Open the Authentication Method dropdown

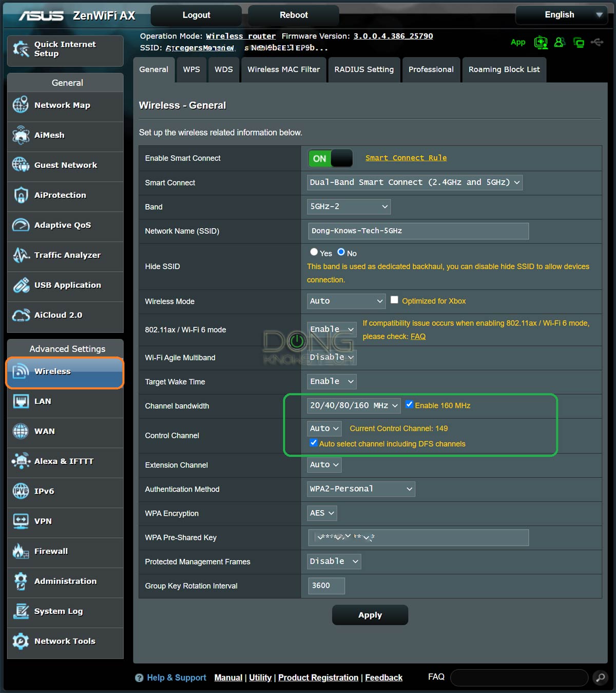point(361,489)
